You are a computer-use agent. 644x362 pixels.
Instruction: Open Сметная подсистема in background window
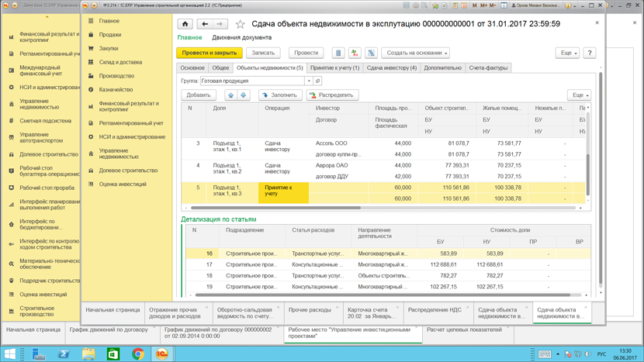point(45,121)
